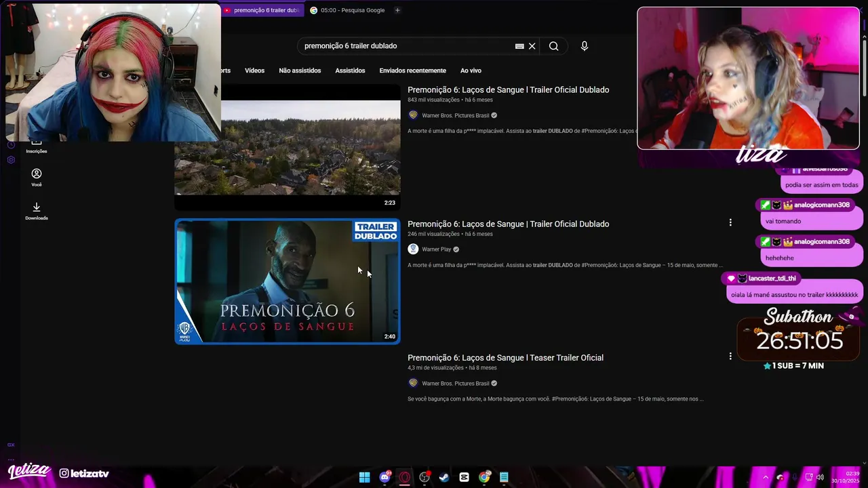Screen dimensions: 868x488
Task: Play the aerial neighborhood thumbnail 2:23 video
Action: [288, 148]
